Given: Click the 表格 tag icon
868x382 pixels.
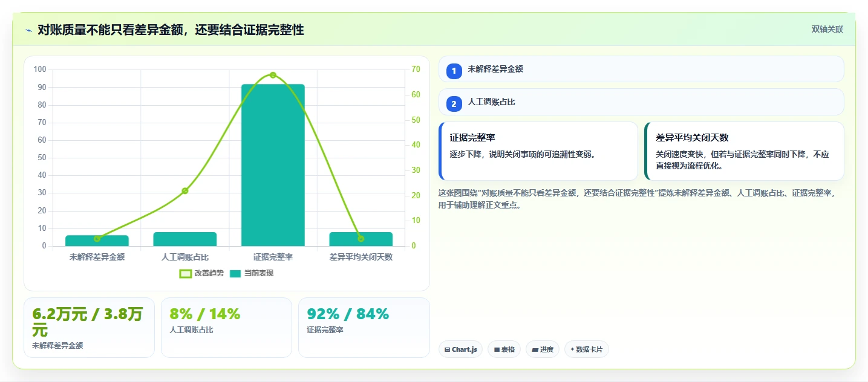Looking at the screenshot, I should pyautogui.click(x=497, y=349).
